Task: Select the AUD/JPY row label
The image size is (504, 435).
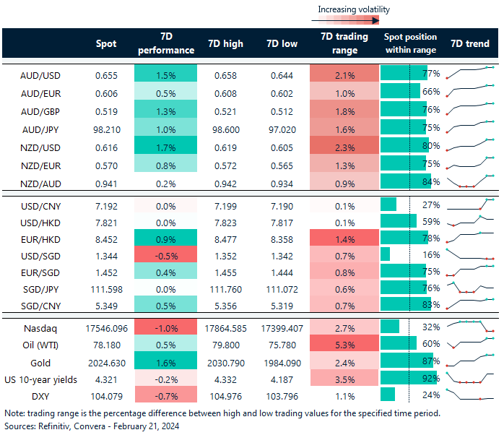Action: 40,128
